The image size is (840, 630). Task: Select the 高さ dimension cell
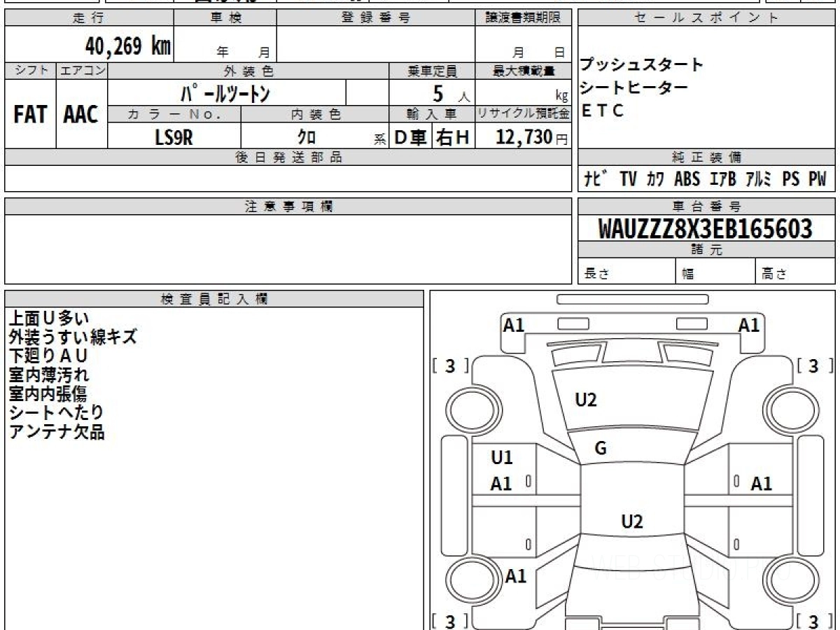796,272
